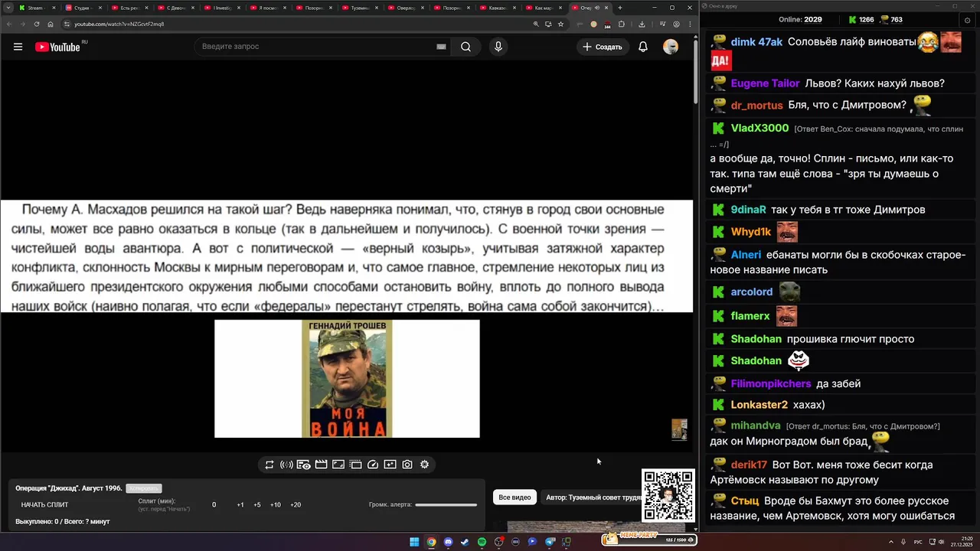The height and width of the screenshot is (551, 980).
Task: Click the Online: 2029 counter in chat header
Action: click(x=800, y=19)
